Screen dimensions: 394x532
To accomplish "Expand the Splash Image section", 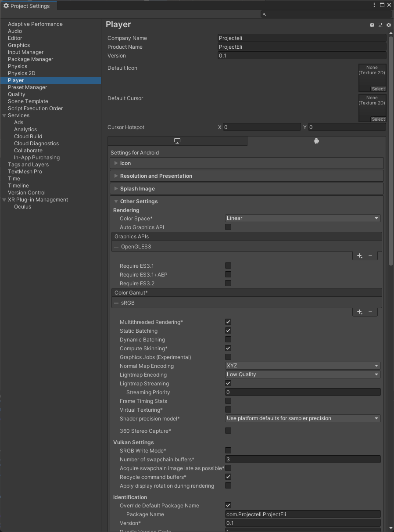I will coord(247,189).
